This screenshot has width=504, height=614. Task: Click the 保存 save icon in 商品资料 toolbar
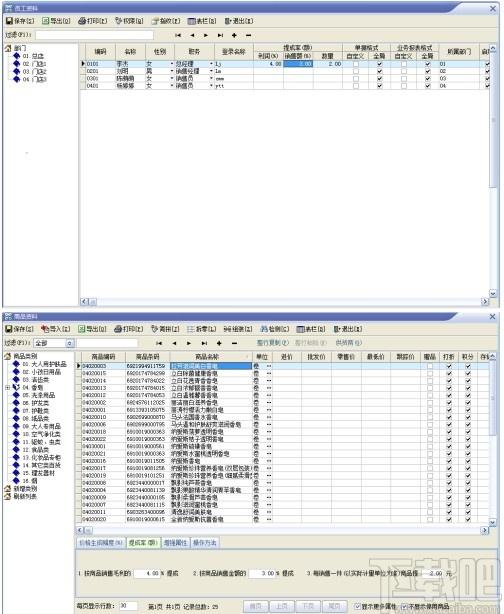tap(9, 329)
